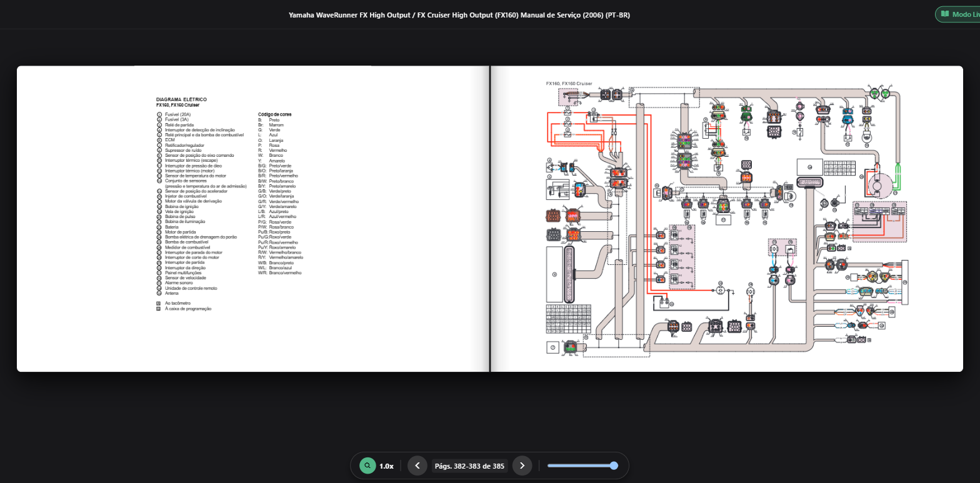
Task: Click the DIAGRAMA ELÉTRICO heading
Action: [181, 99]
